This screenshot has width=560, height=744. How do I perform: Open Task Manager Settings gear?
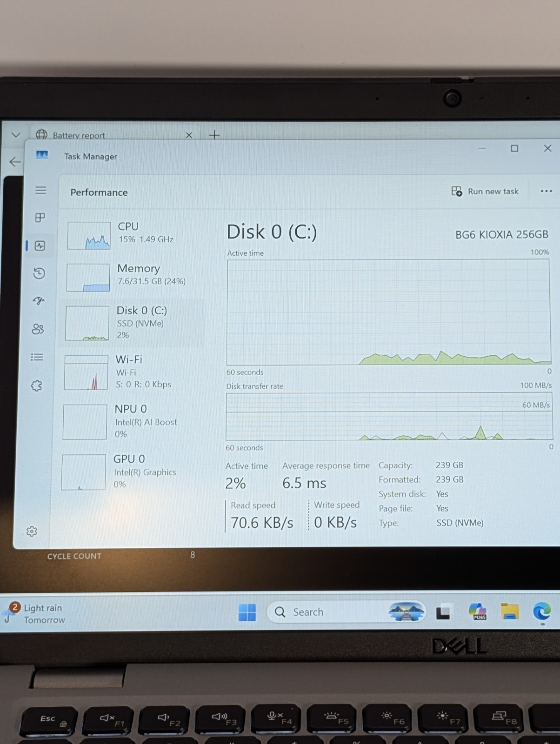point(32,531)
